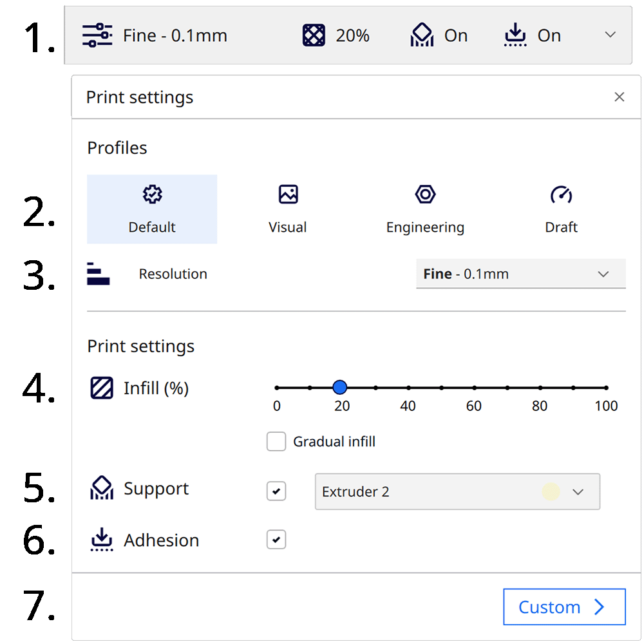Set infill to 60 on the slider

tap(474, 387)
